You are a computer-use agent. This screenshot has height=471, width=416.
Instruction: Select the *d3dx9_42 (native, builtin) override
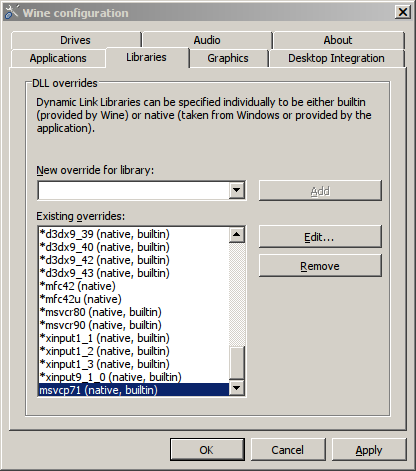134,260
